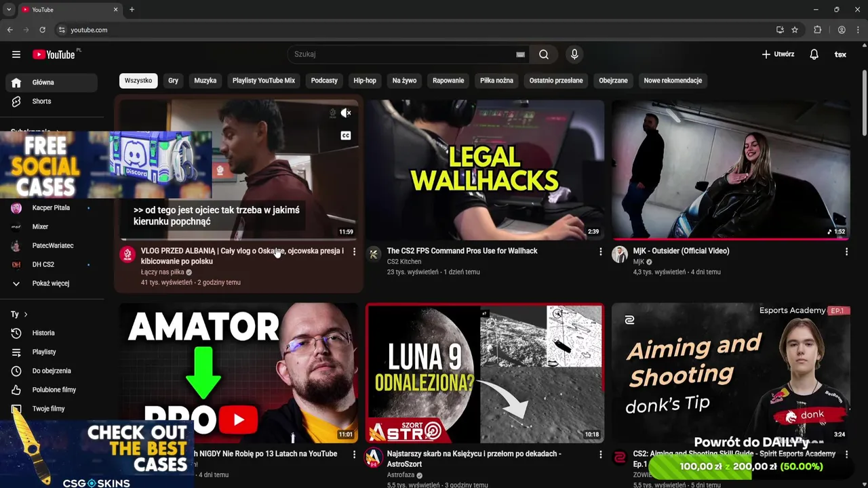Bookmark this page with star icon

(795, 30)
